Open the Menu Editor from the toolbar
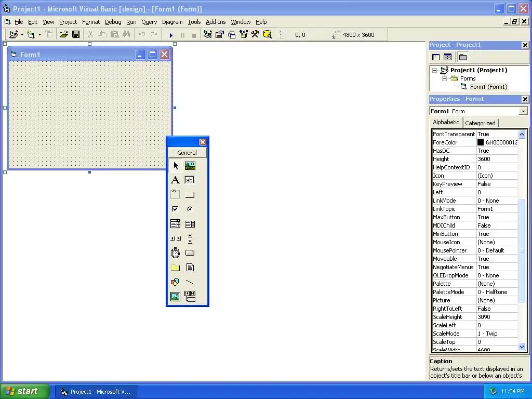Image resolution: width=532 pixels, height=399 pixels. [49, 35]
